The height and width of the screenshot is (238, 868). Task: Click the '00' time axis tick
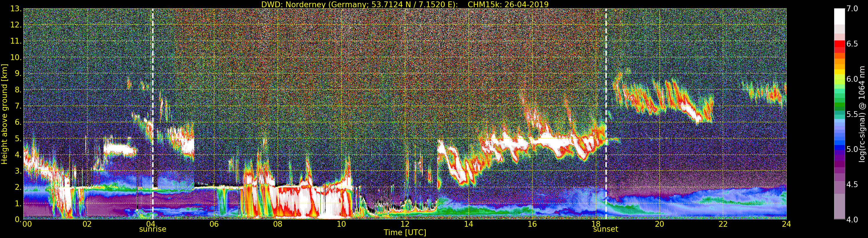[27, 224]
